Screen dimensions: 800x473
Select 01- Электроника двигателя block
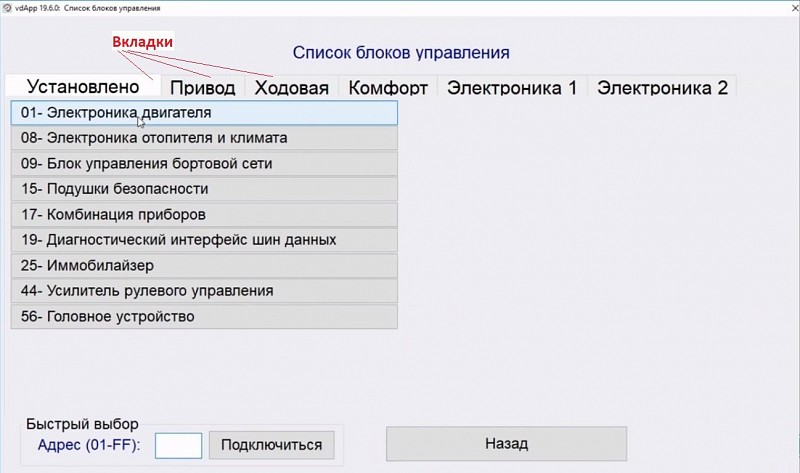[x=204, y=113]
